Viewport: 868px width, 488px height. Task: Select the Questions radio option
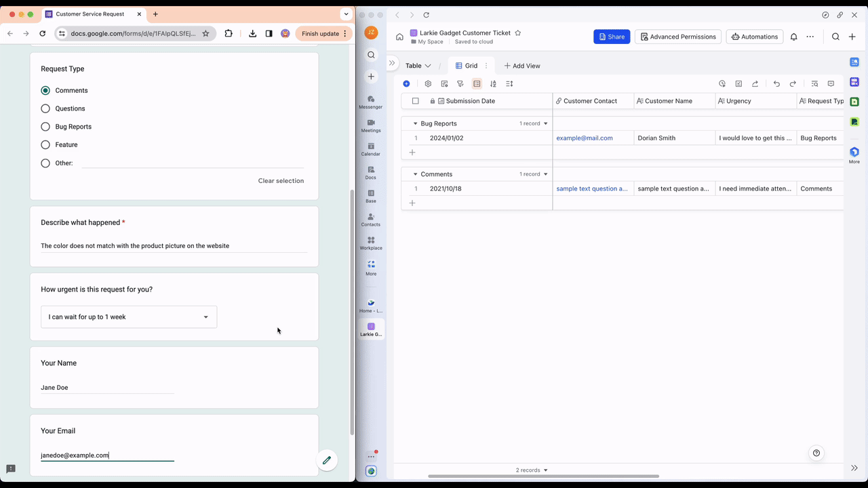coord(45,108)
